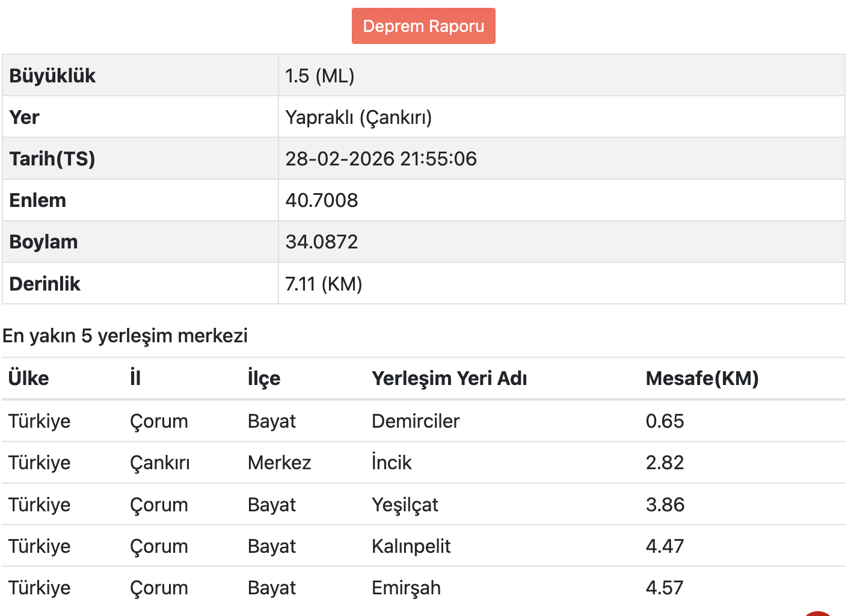
Task: Select the Yeşilçat settlement cell
Action: coord(405,505)
